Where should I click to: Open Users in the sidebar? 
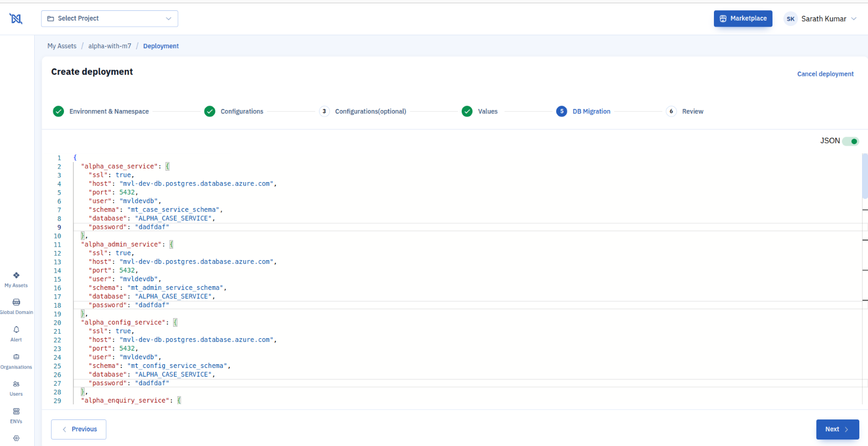coord(16,388)
